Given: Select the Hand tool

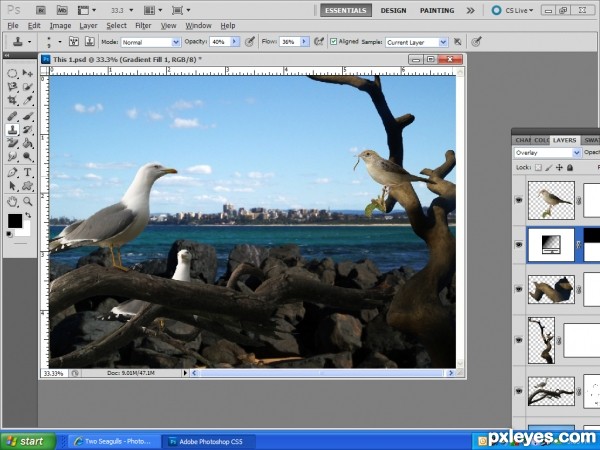Looking at the screenshot, I should pos(12,201).
